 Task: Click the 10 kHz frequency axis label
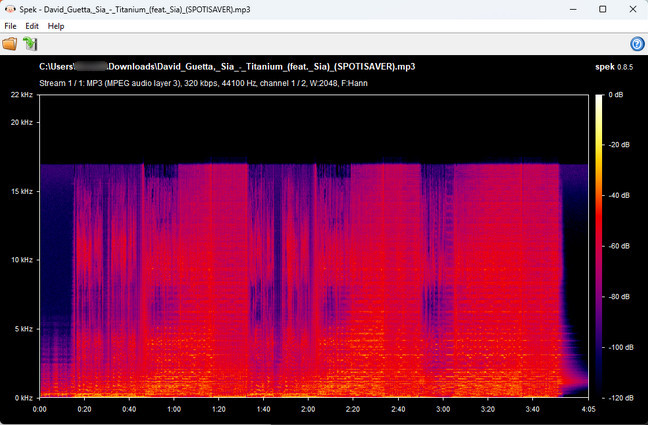pos(21,260)
